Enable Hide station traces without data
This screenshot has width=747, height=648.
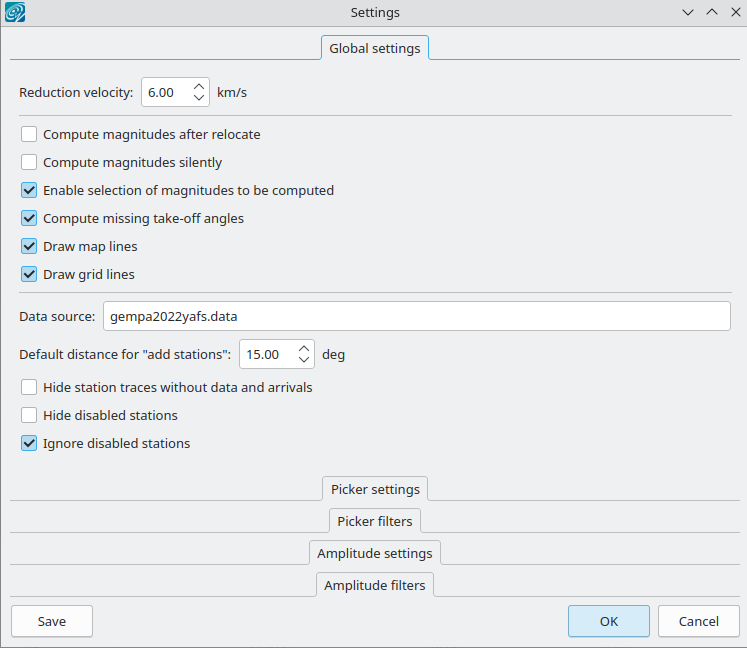29,387
